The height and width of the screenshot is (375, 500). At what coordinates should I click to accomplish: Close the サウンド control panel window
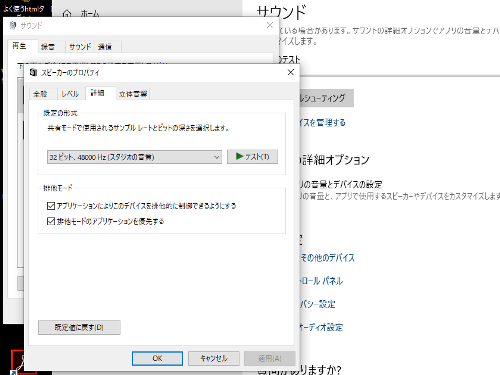(270, 25)
